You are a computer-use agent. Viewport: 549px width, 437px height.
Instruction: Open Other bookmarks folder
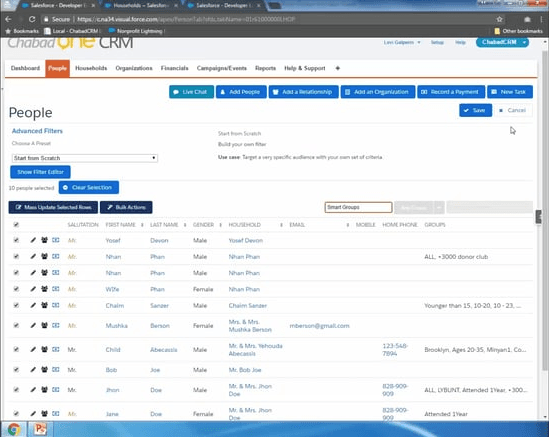(x=519, y=31)
